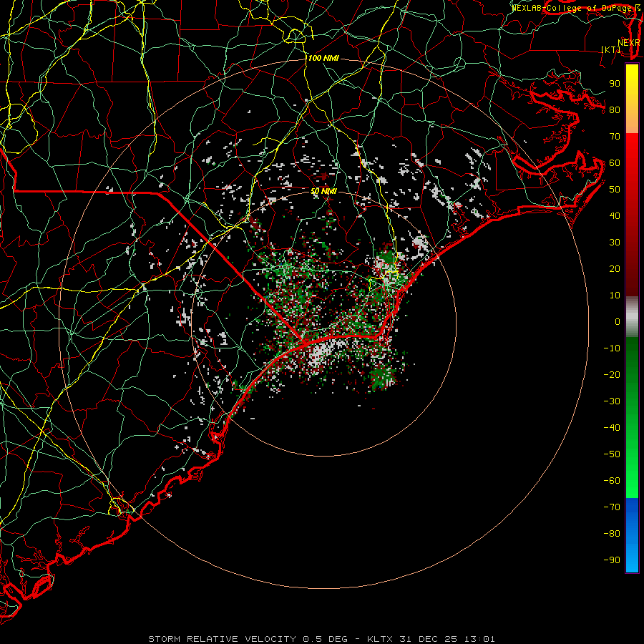Click the -10 knot label on color scale
The height and width of the screenshot is (644, 644).
[x=612, y=348]
